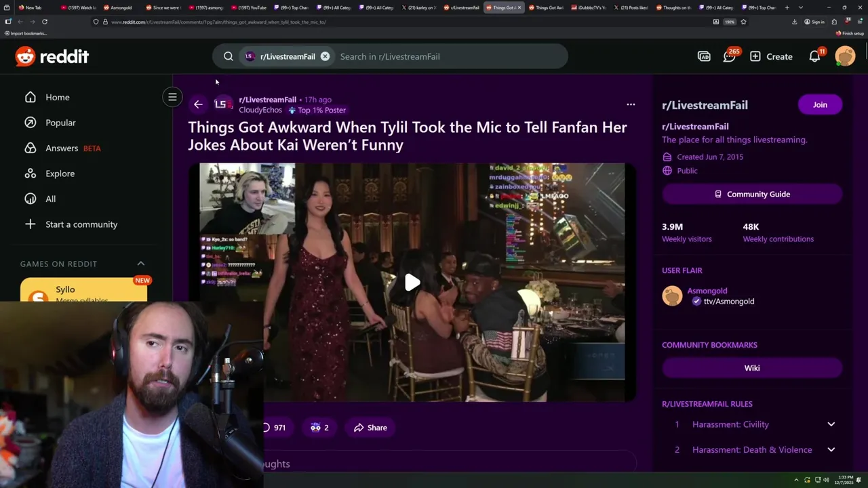Click the Top 1% Poster badge
Image resolution: width=868 pixels, height=488 pixels.
(317, 110)
